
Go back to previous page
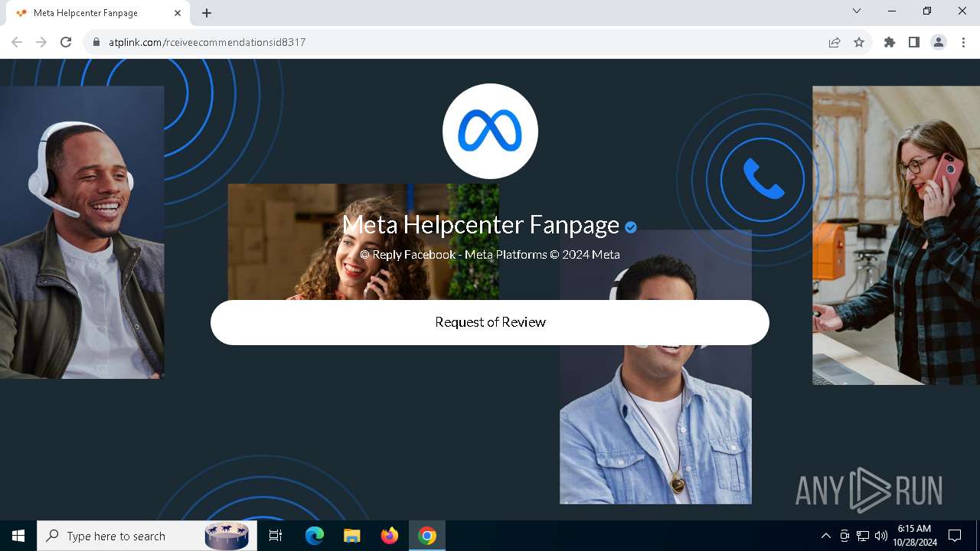pyautogui.click(x=17, y=42)
